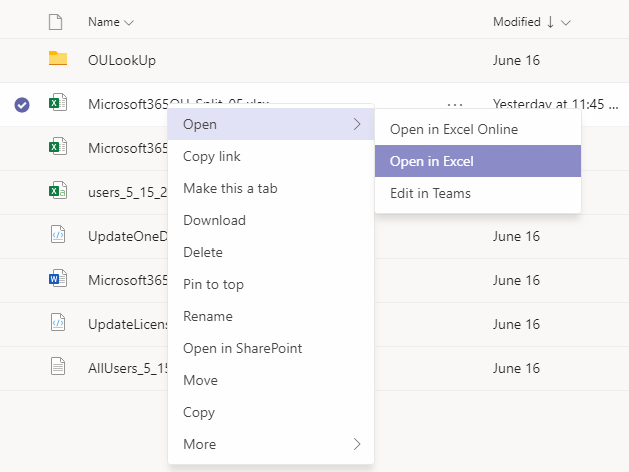Click the OULookUp folder icon
629x472 pixels.
(x=58, y=60)
